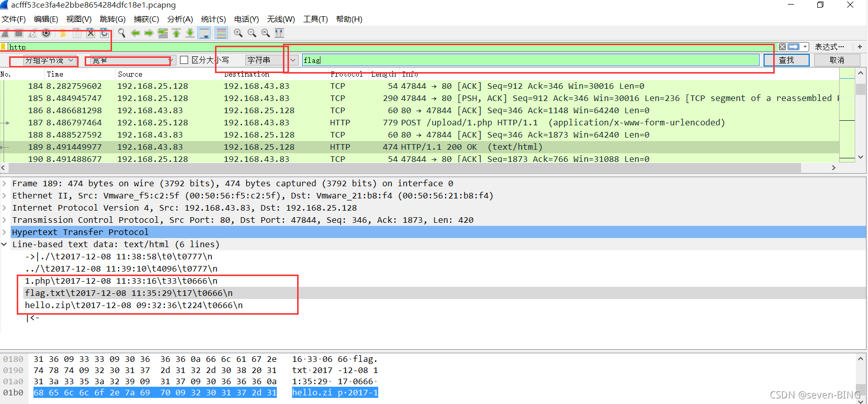Expand the Frame 189 details
This screenshot has width=868, height=404.
point(4,184)
